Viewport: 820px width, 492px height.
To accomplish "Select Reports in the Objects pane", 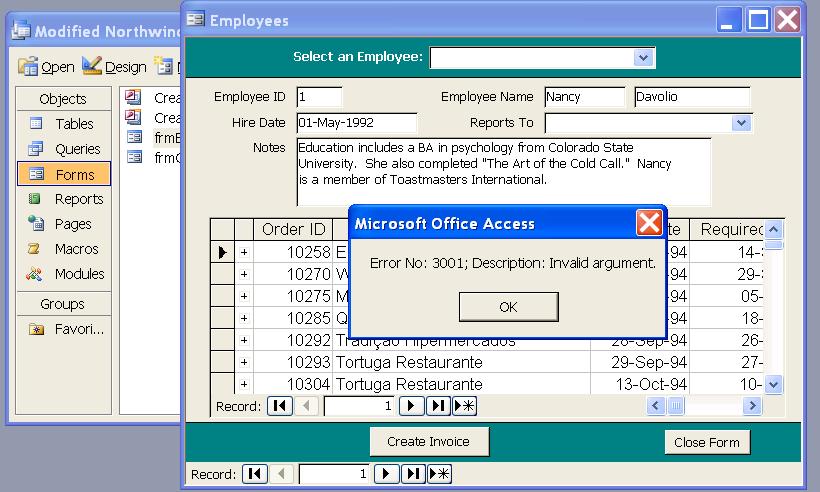I will [x=64, y=199].
